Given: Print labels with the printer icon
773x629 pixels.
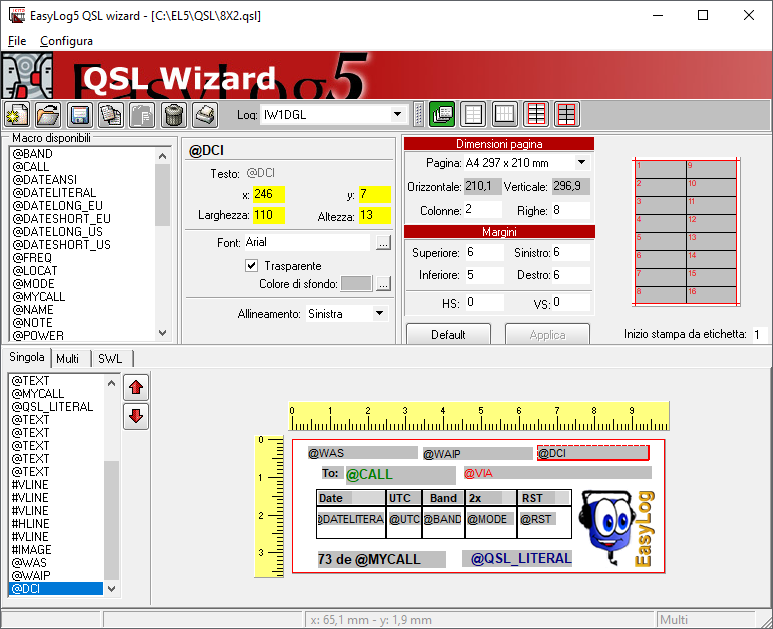Looking at the screenshot, I should (x=205, y=114).
